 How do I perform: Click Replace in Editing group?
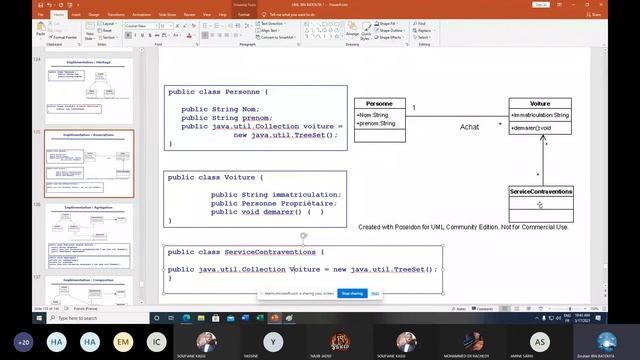click(x=422, y=30)
